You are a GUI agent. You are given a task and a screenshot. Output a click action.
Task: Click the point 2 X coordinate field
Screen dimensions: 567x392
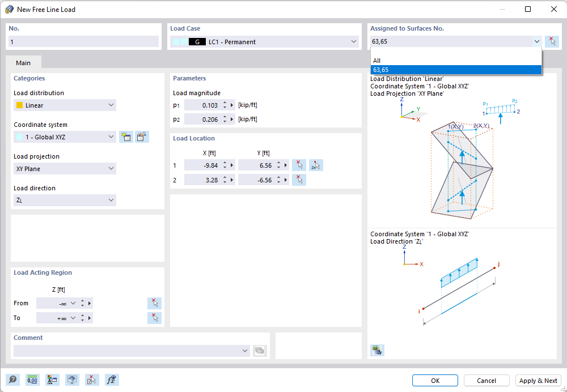202,180
